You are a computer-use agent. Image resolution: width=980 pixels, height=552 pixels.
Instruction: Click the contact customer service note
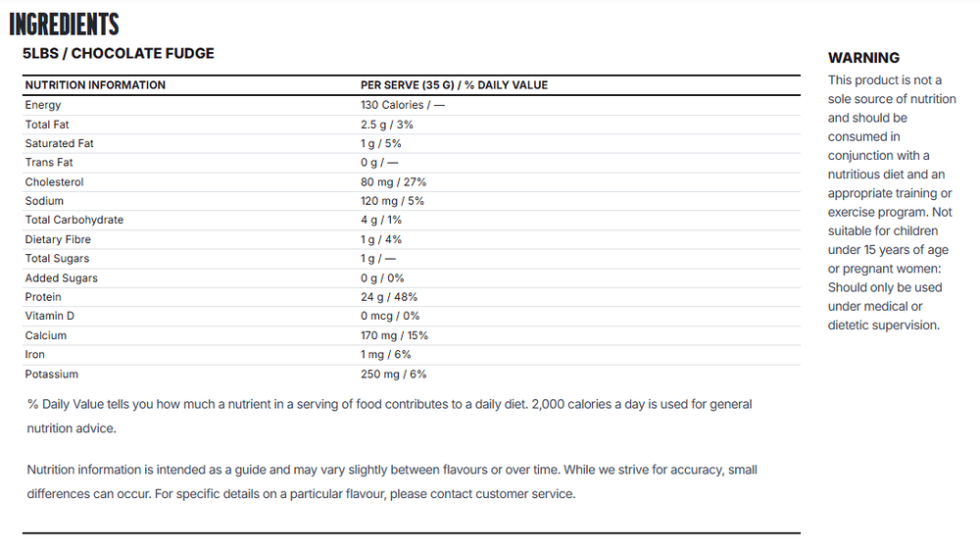pos(392,482)
